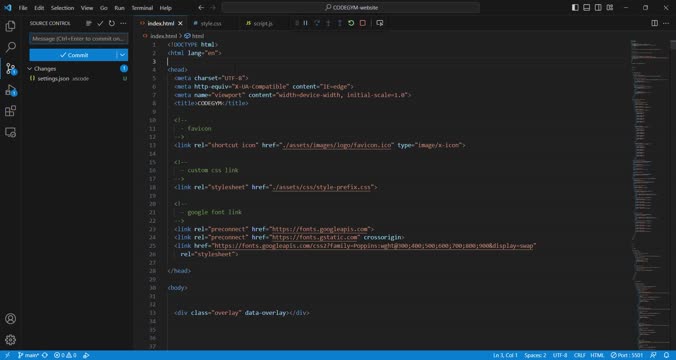Open the Extensions view
676x360 pixels.
coord(10,111)
